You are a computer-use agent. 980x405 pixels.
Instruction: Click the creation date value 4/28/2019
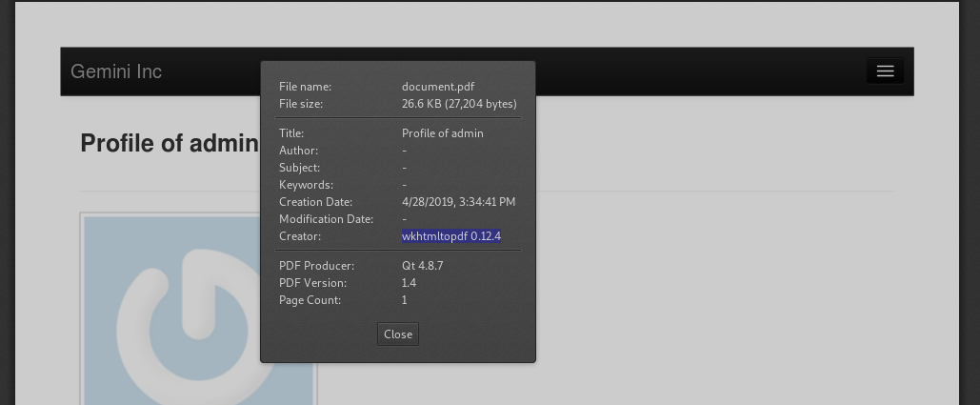click(x=459, y=202)
